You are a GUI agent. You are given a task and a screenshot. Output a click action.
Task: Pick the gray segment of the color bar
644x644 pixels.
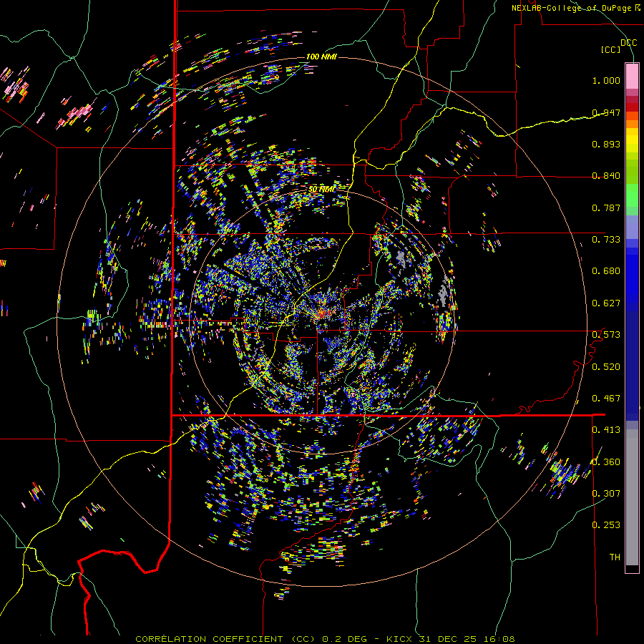pyautogui.click(x=632, y=497)
